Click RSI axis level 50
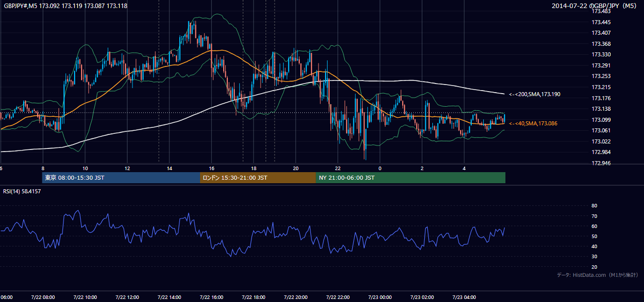 click(x=594, y=236)
